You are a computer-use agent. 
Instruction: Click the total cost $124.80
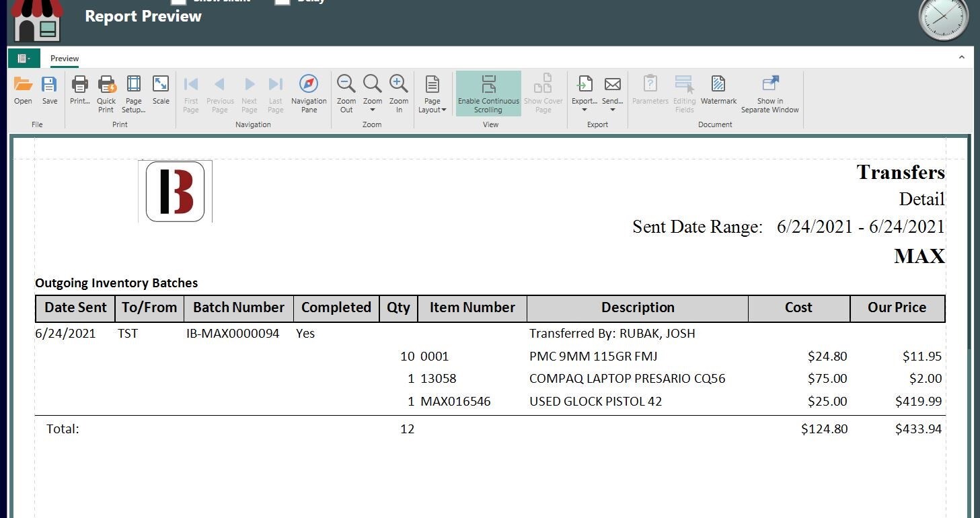point(824,429)
